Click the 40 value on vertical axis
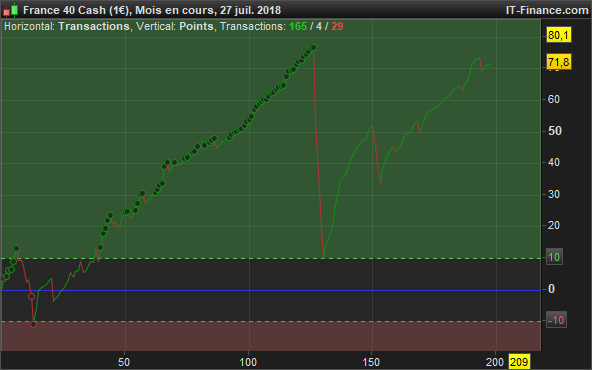This screenshot has height=370, width=592. click(553, 162)
